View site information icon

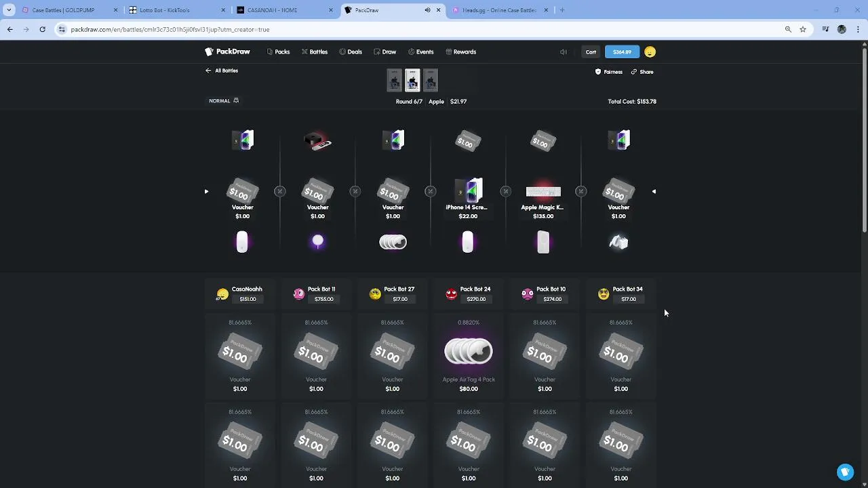pyautogui.click(x=62, y=29)
